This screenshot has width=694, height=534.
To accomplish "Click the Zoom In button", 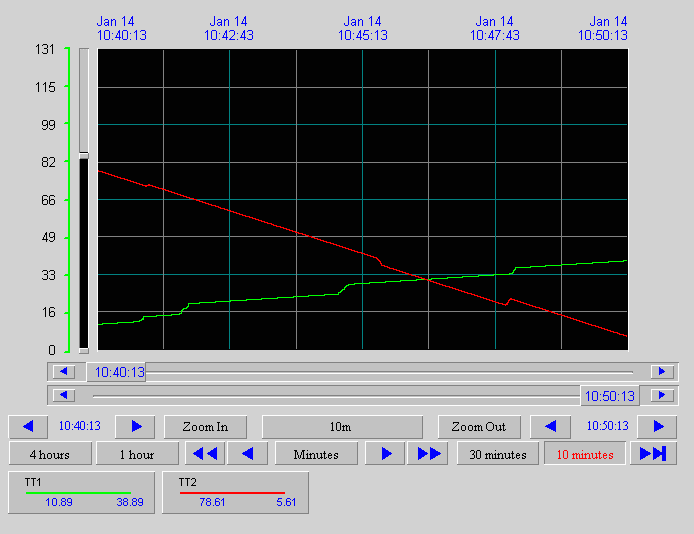I will coord(205,426).
